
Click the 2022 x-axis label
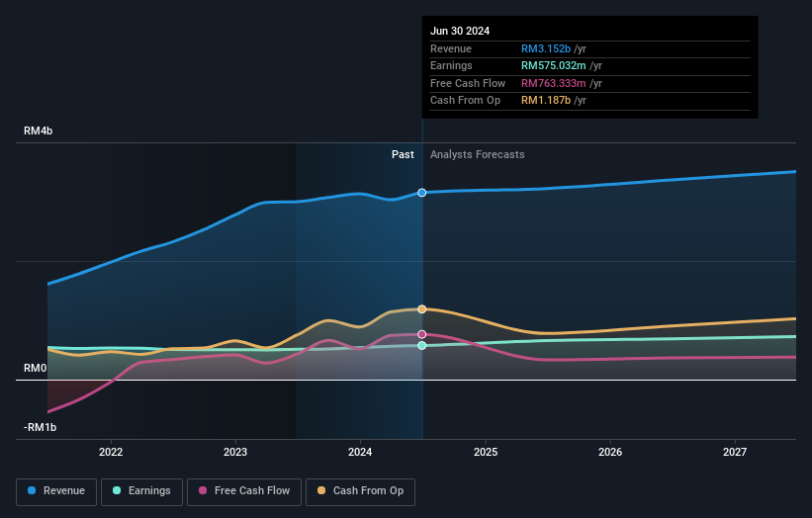tap(111, 452)
